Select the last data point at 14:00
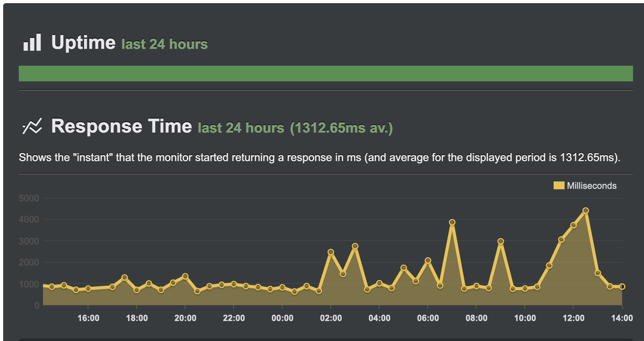This screenshot has width=644, height=341. (x=622, y=287)
